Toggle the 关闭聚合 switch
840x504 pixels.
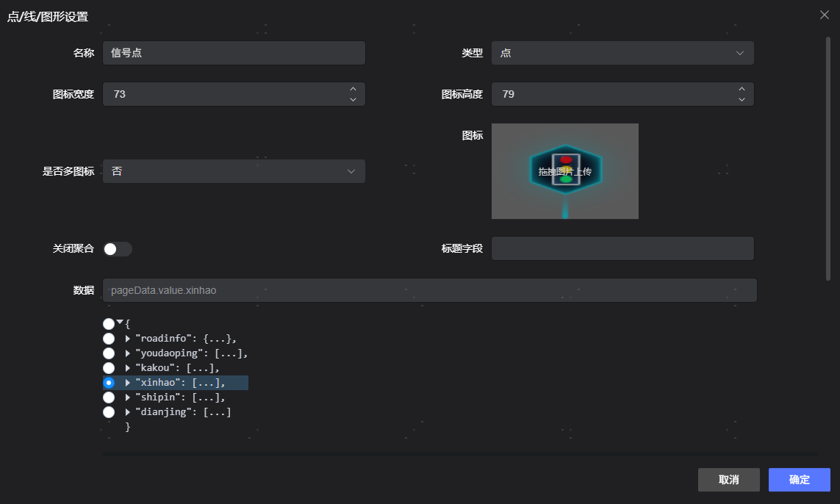[118, 249]
